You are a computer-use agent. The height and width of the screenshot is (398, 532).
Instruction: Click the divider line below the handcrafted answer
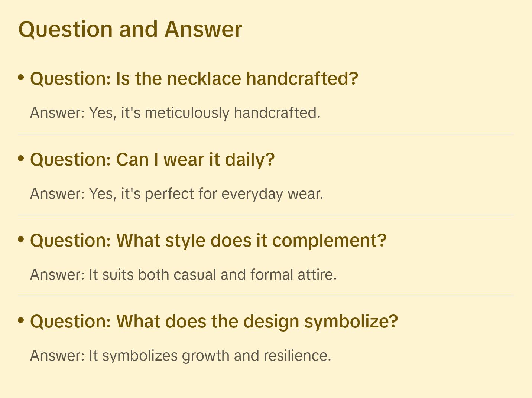click(x=266, y=134)
